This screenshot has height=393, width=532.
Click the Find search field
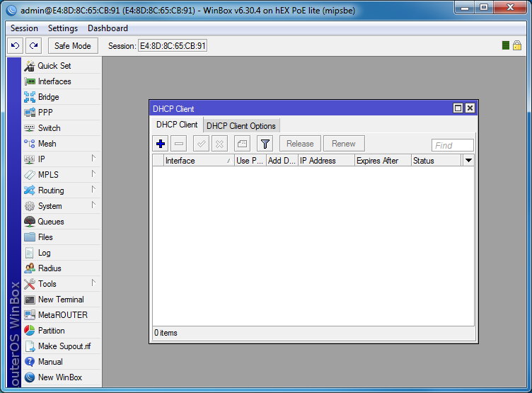[453, 145]
